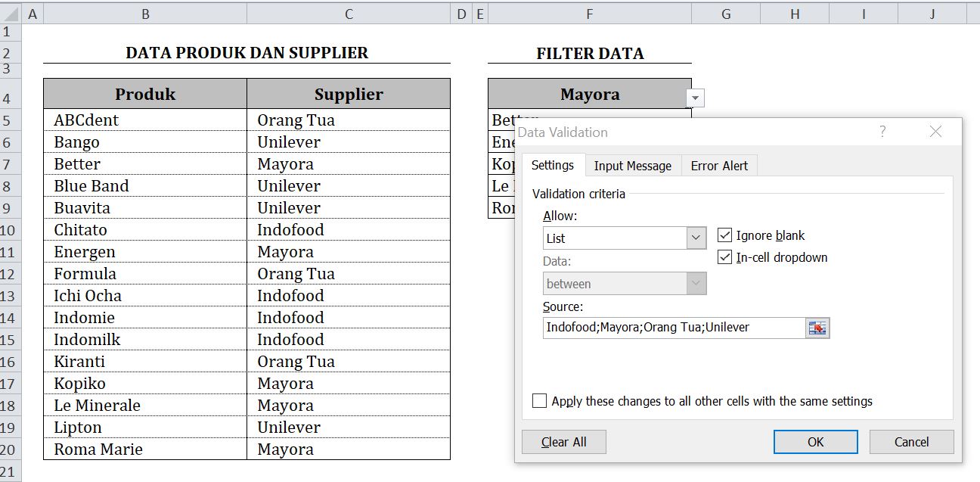Select the Settings tab
The image size is (980, 482).
pyautogui.click(x=553, y=165)
